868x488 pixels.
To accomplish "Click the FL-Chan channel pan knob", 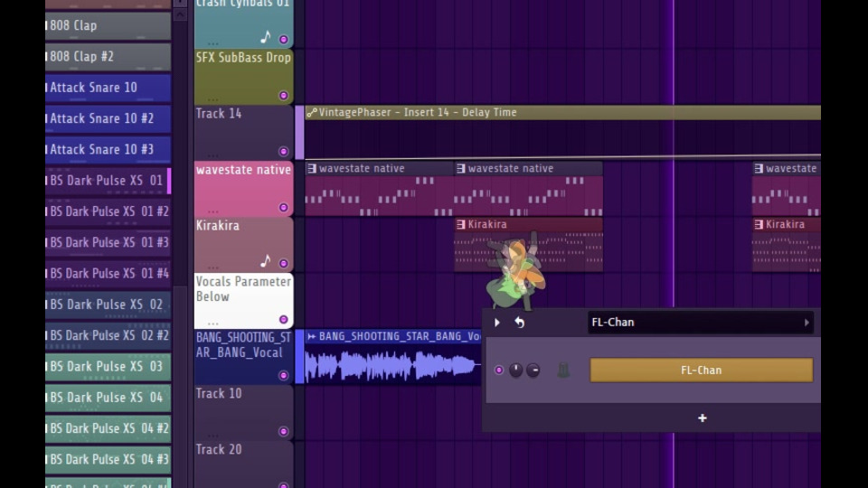I will pos(516,371).
